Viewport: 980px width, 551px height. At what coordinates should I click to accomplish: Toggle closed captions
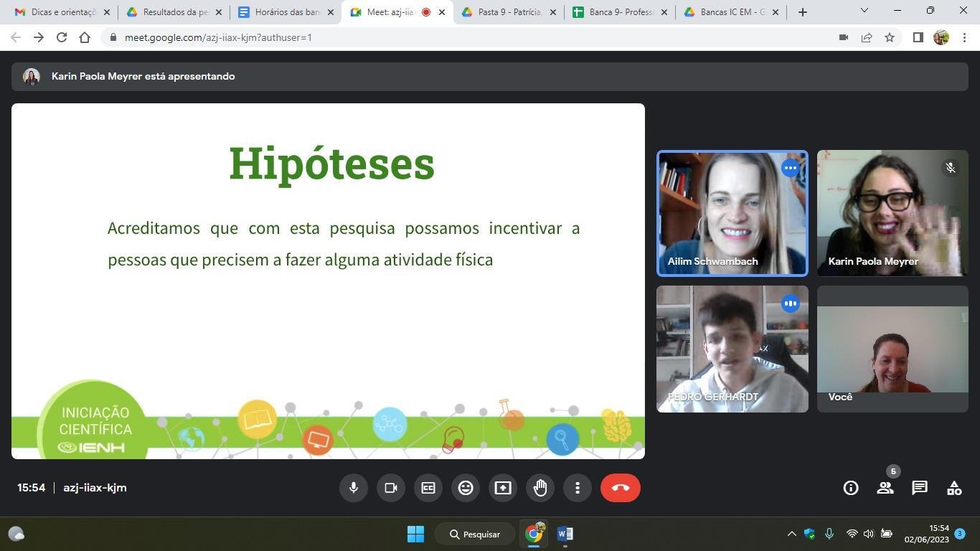(x=428, y=488)
